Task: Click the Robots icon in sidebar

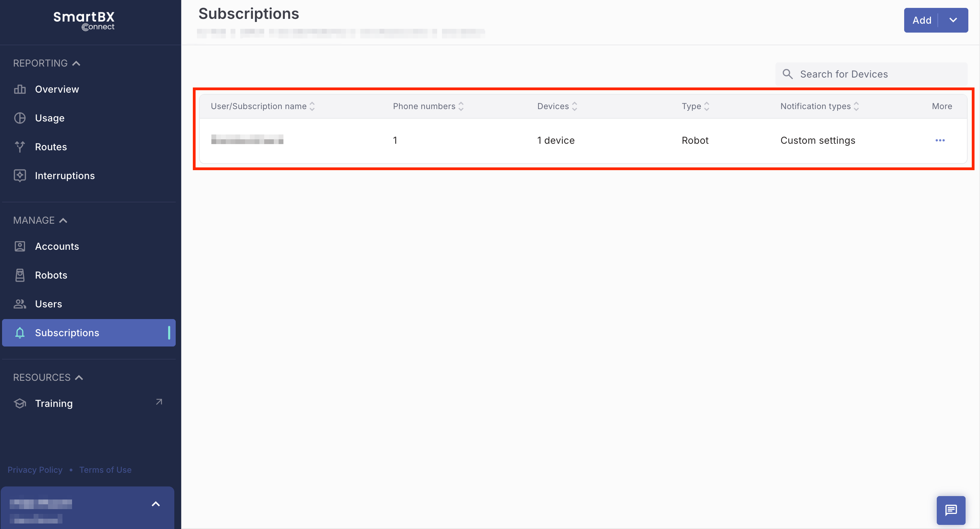Action: point(20,275)
